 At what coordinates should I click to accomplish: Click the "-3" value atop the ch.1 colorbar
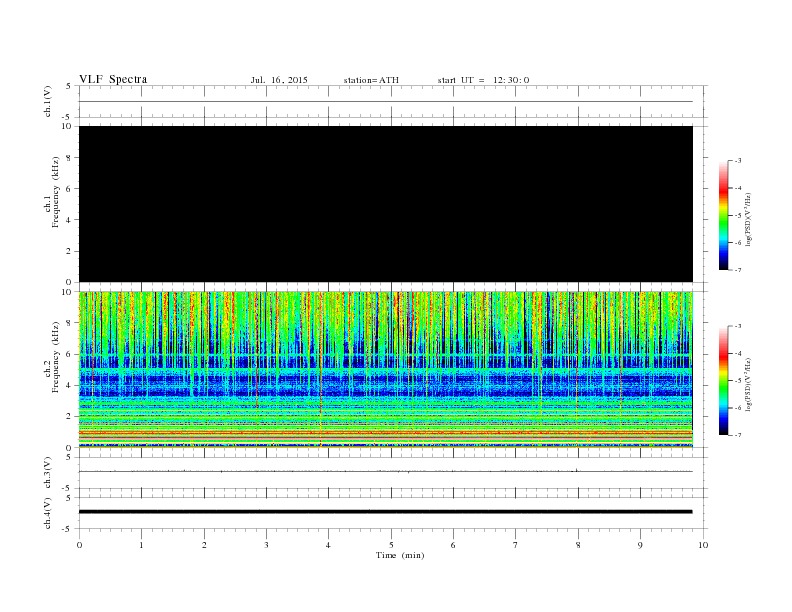pyautogui.click(x=738, y=161)
